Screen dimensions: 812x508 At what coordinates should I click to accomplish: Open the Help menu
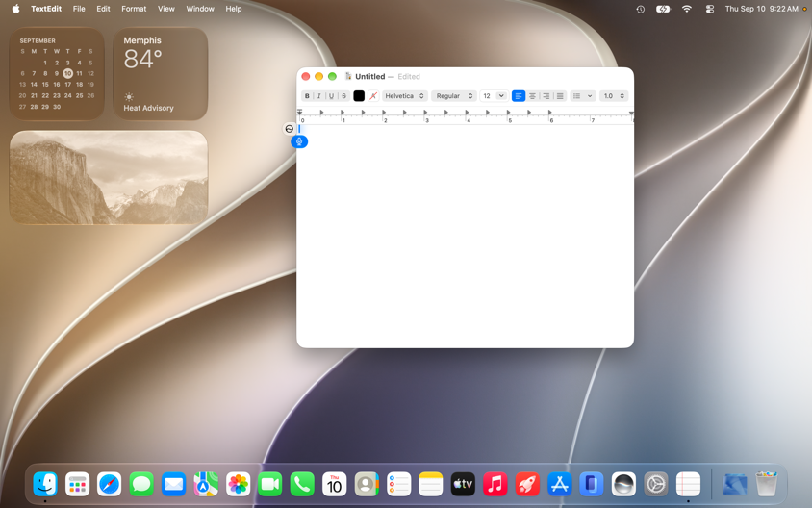pos(234,9)
